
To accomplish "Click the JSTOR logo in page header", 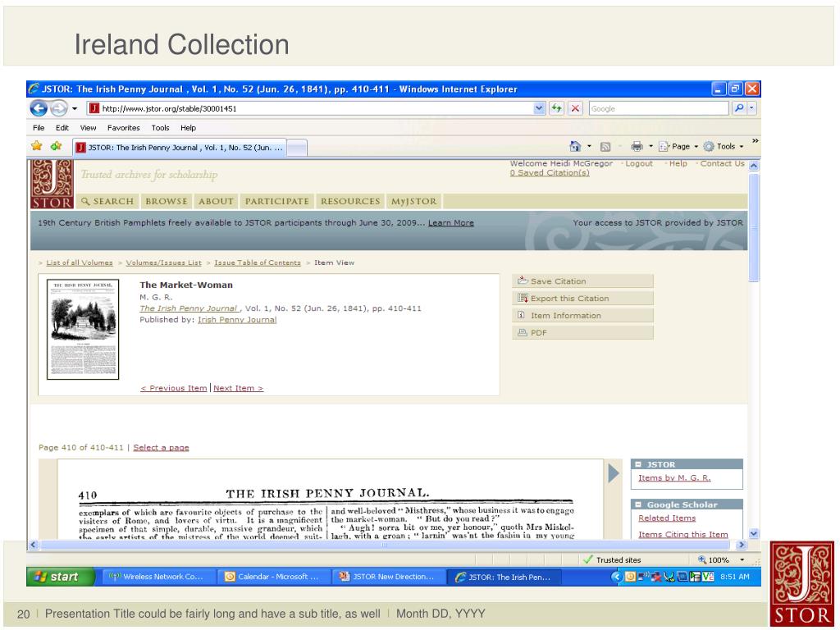I will [x=52, y=184].
